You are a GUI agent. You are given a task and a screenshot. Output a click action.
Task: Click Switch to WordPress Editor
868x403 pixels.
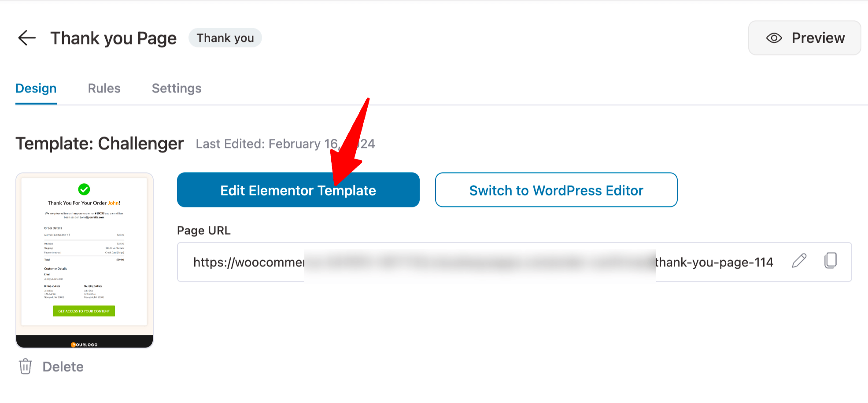(556, 190)
